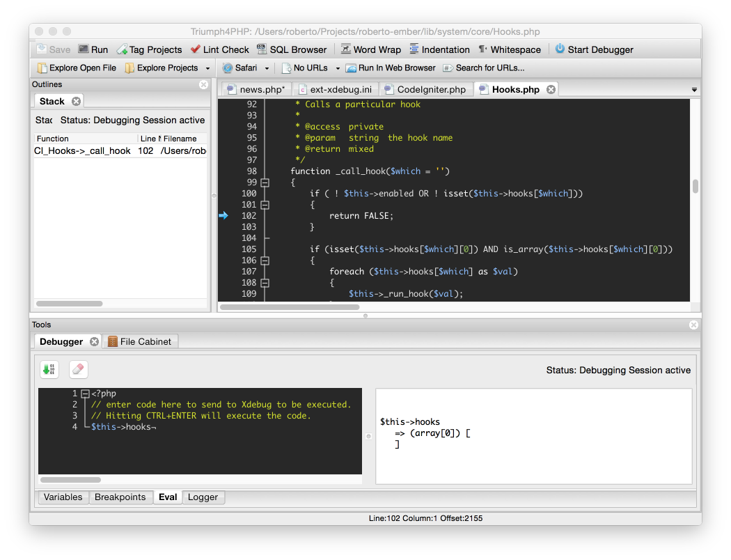This screenshot has width=731, height=560.
Task: Close the Stack tab
Action: 76,101
